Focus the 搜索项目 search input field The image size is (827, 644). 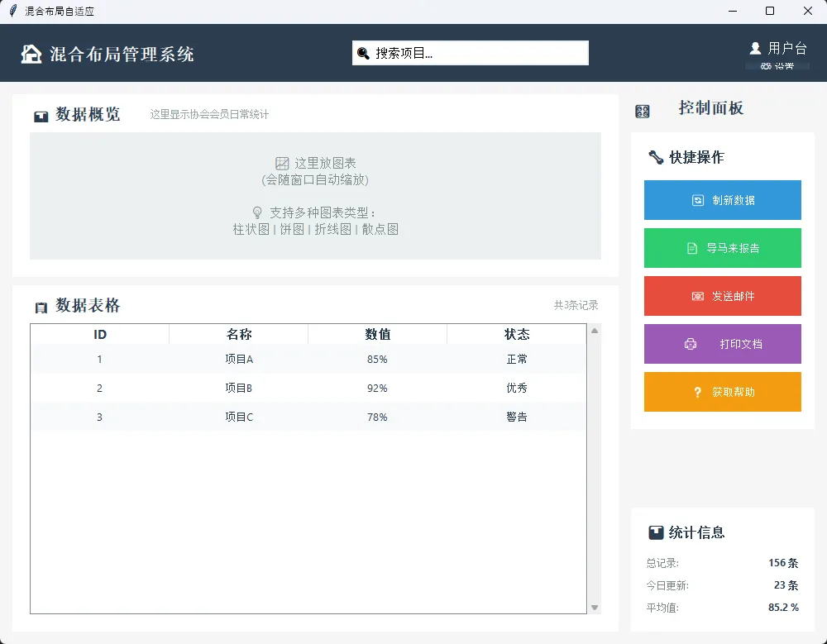click(480, 53)
